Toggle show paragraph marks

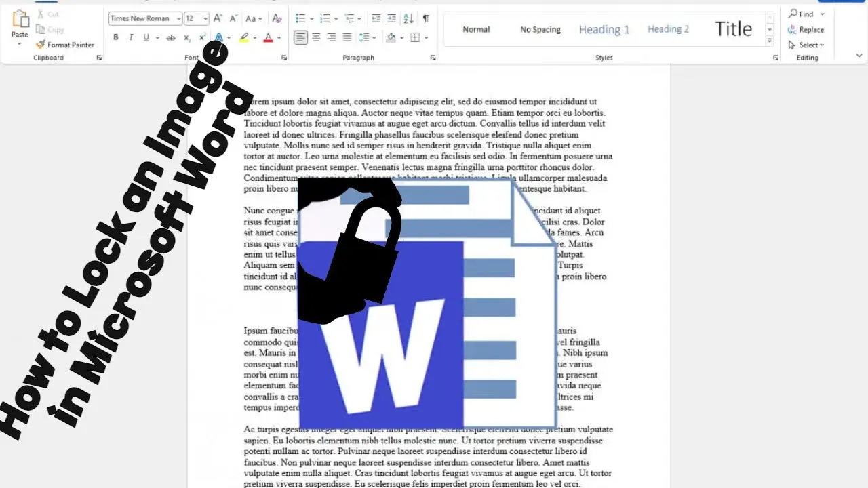[426, 18]
